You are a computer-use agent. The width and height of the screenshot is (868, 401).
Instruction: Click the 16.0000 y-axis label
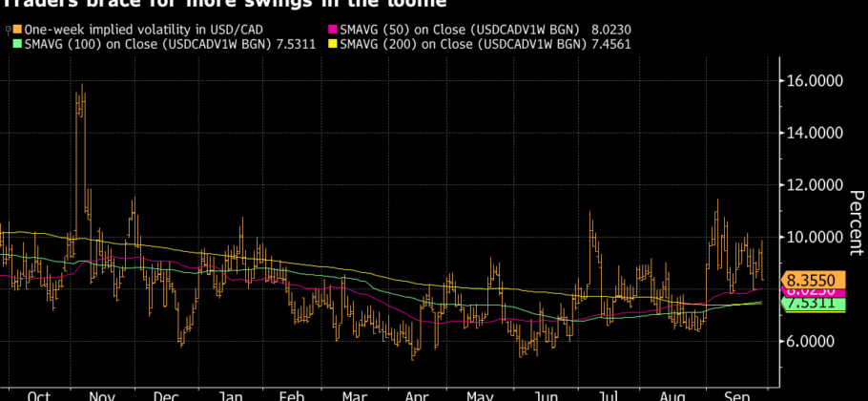point(816,81)
